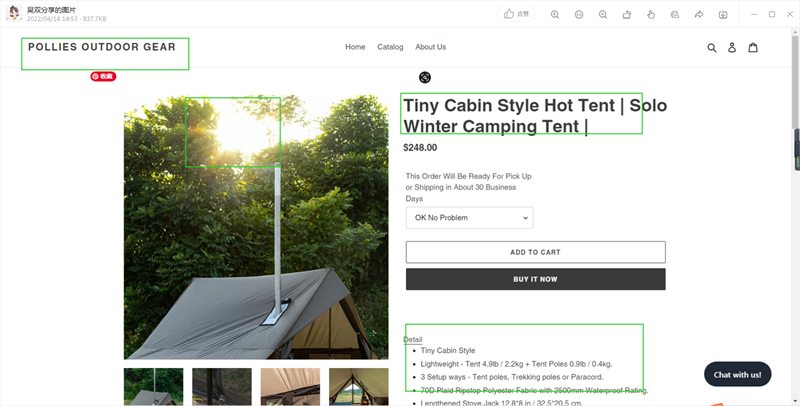Open the Home navigation link
Image resolution: width=800 pixels, height=406 pixels.
[x=355, y=47]
